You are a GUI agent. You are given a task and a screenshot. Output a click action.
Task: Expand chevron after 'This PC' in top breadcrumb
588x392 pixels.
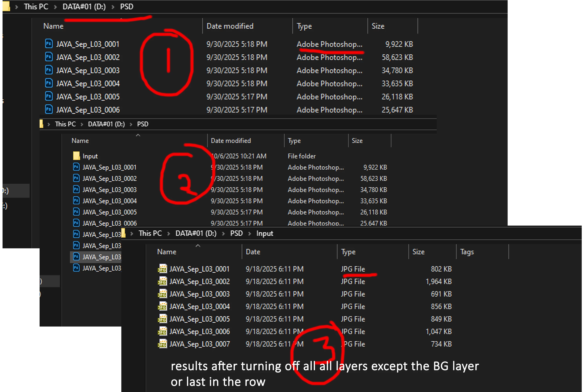point(55,7)
